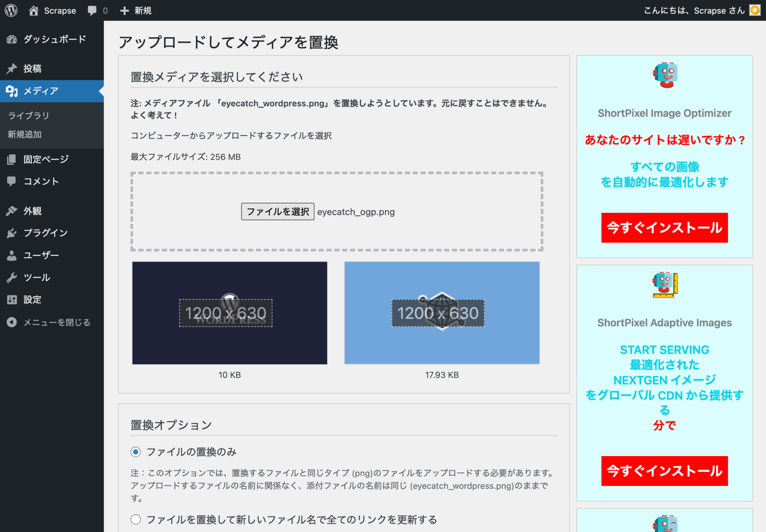The image size is (766, 532).
Task: Click the dark WordPress 1200x630 image preview
Action: [x=229, y=313]
